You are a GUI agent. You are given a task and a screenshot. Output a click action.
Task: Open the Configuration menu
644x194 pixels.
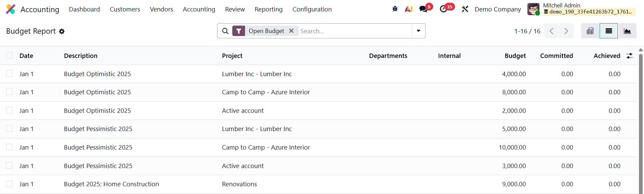pos(312,9)
